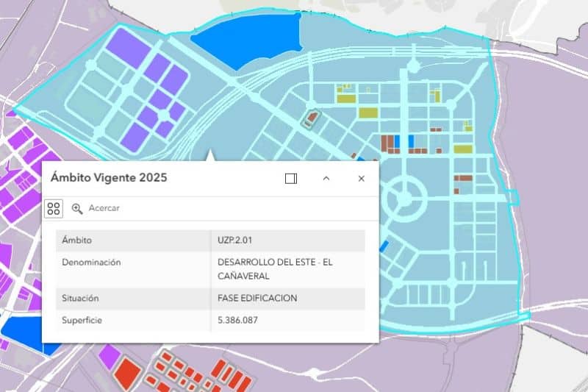Viewport: 588px width, 392px height.
Task: Click the FASE EDIFICACION value
Action: 257,298
